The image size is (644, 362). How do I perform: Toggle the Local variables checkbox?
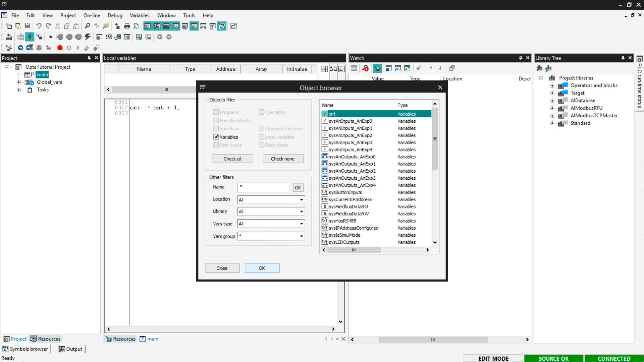[x=261, y=137]
